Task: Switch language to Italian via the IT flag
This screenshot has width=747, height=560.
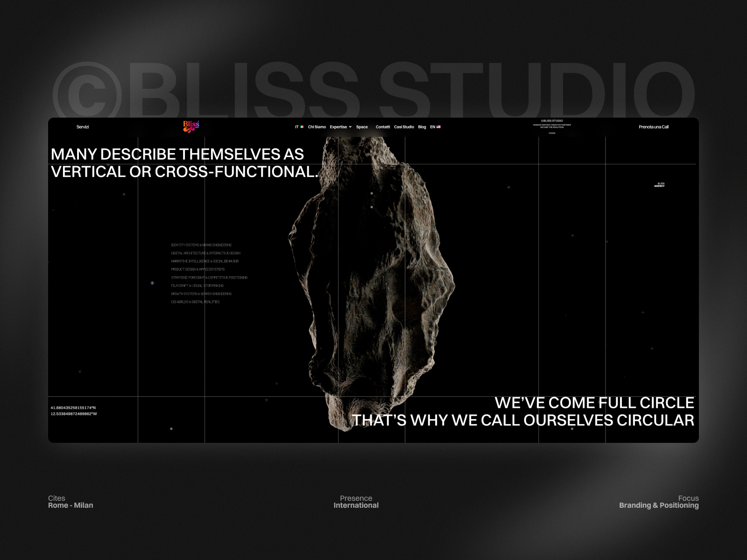Action: [x=299, y=127]
